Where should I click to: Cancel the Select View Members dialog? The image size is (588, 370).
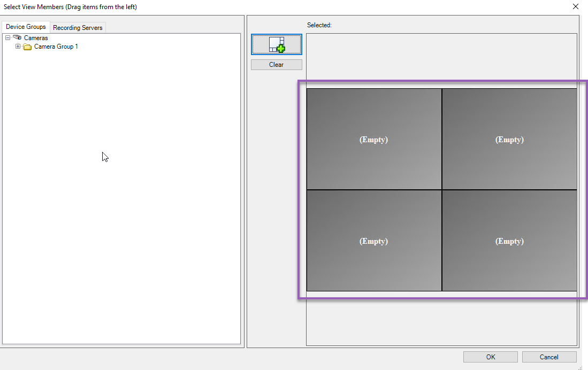549,357
